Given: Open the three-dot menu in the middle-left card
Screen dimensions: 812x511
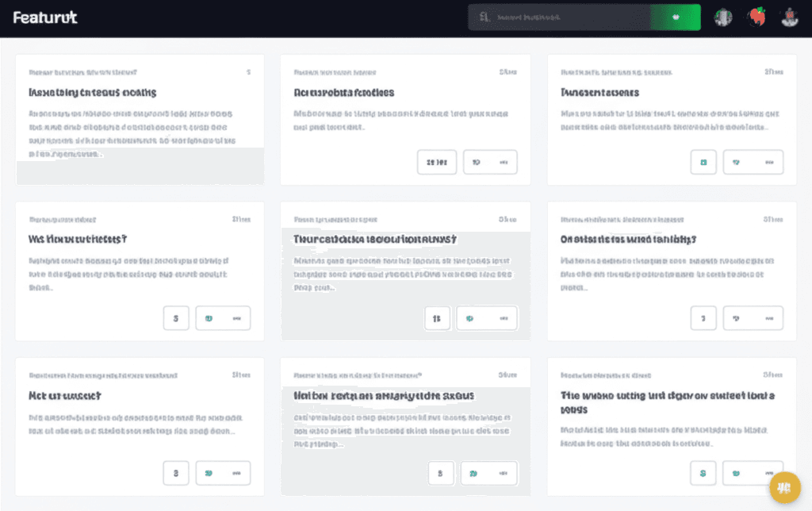Looking at the screenshot, I should 236,318.
